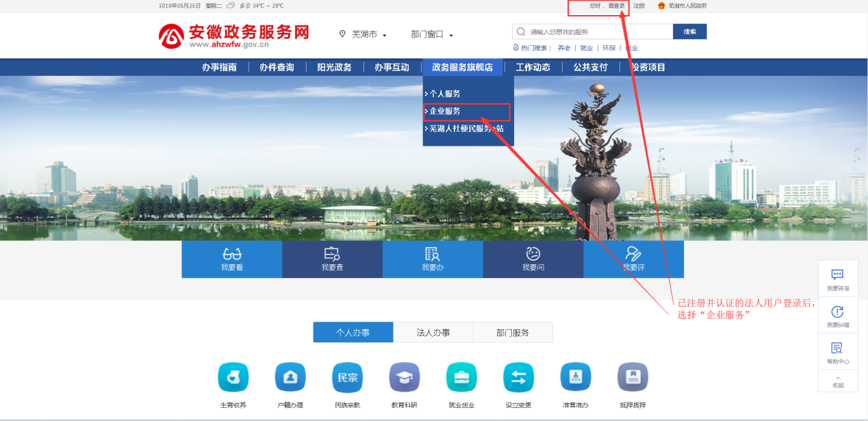Click the 请登录 login link

coord(616,5)
